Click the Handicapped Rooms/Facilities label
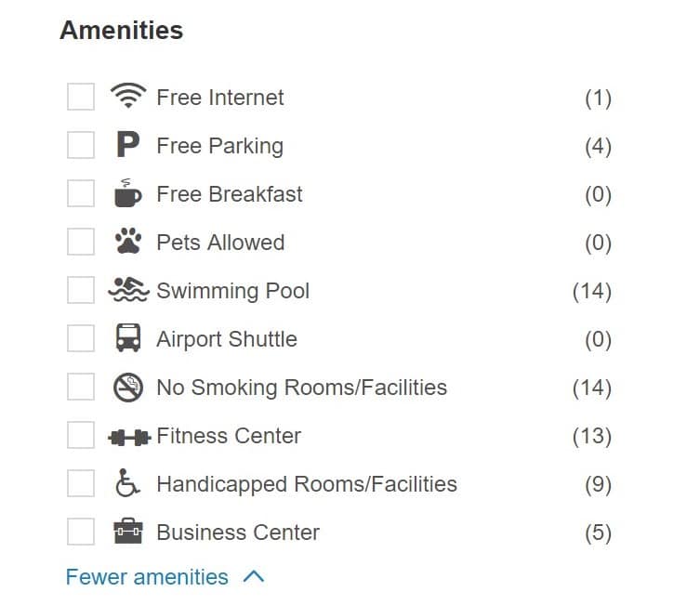This screenshot has width=700, height=605. [x=307, y=484]
